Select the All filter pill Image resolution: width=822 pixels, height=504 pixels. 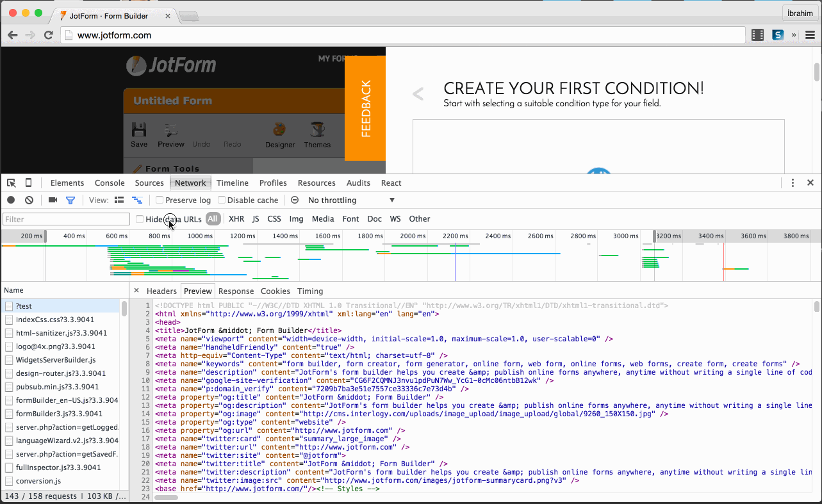click(x=213, y=219)
